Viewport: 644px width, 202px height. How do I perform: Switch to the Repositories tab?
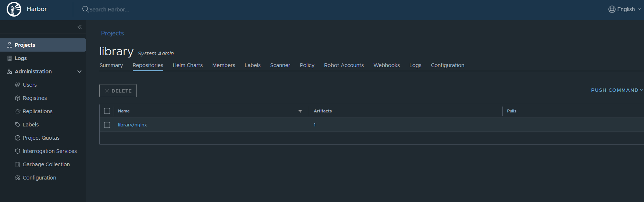[x=148, y=65]
